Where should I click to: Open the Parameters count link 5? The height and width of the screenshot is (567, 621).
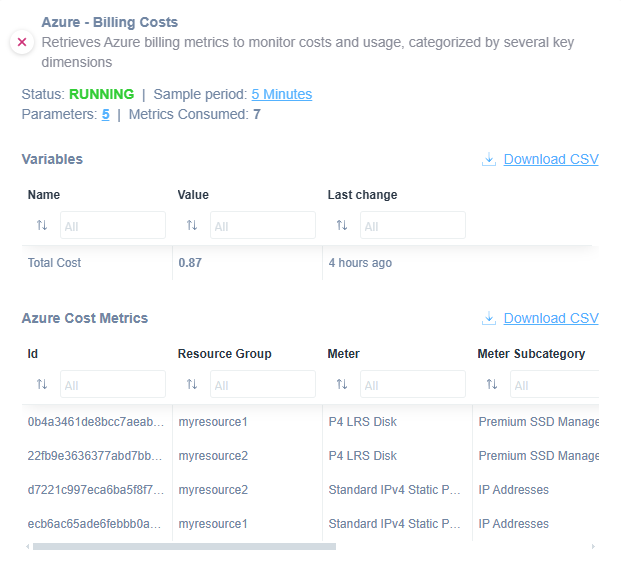coord(105,114)
